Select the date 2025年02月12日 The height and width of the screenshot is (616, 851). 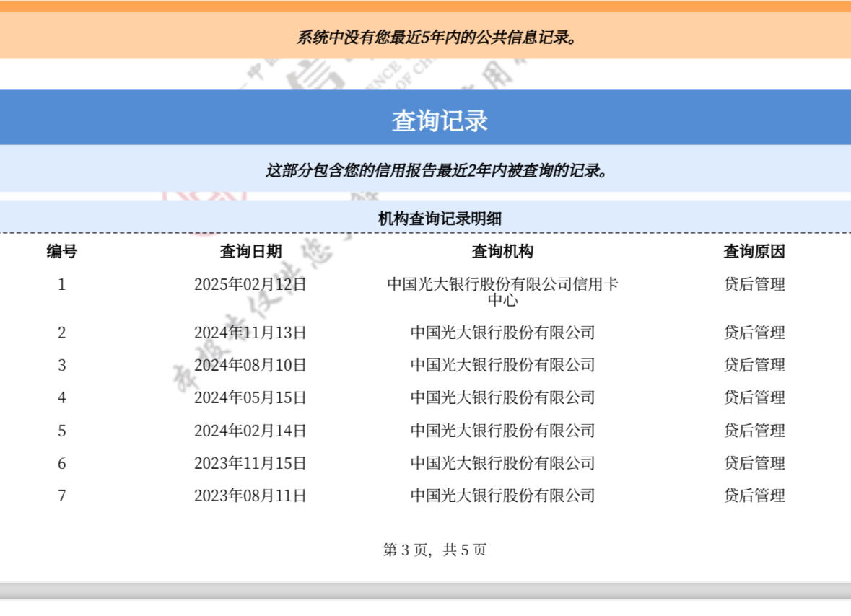pos(250,285)
